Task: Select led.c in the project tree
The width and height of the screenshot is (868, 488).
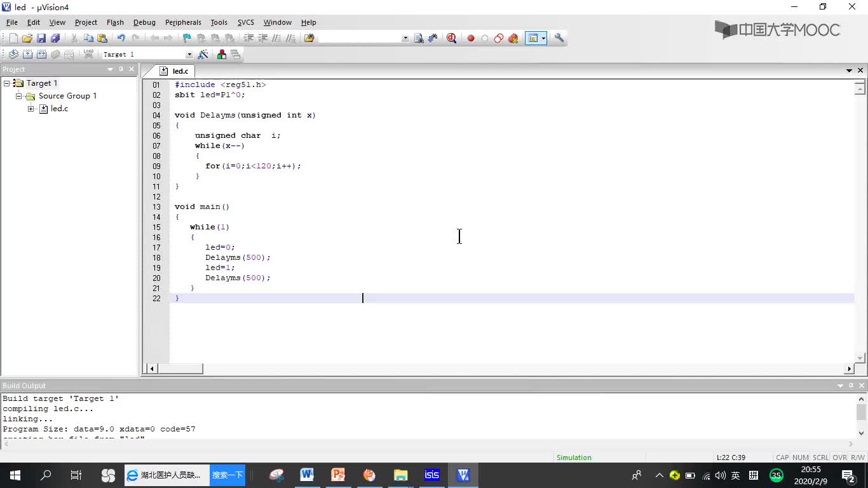Action: pyautogui.click(x=59, y=109)
